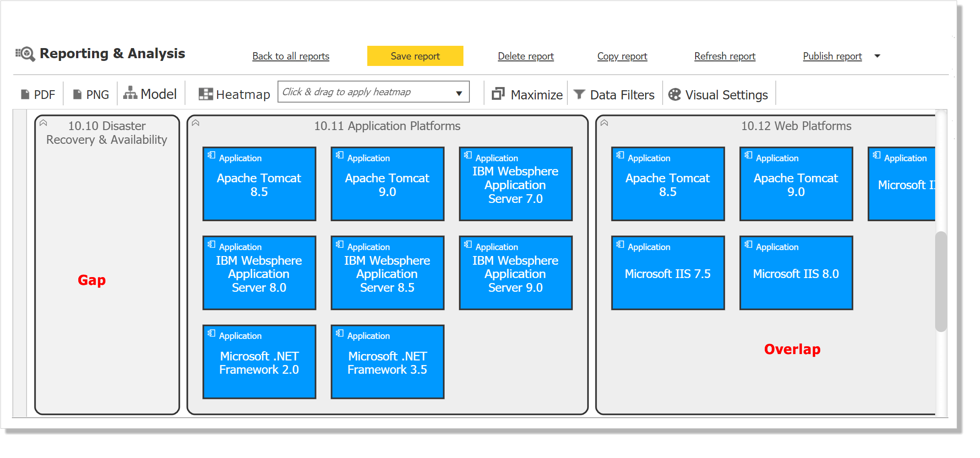Screen dimensions: 980x458
Task: Click component icon on Microsoft .NET Framework 2.0 card
Action: tap(212, 333)
